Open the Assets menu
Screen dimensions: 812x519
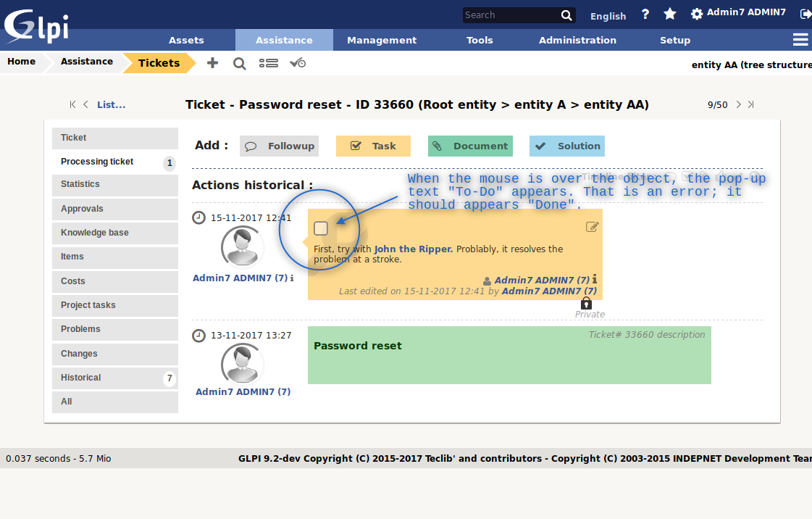pyautogui.click(x=186, y=40)
